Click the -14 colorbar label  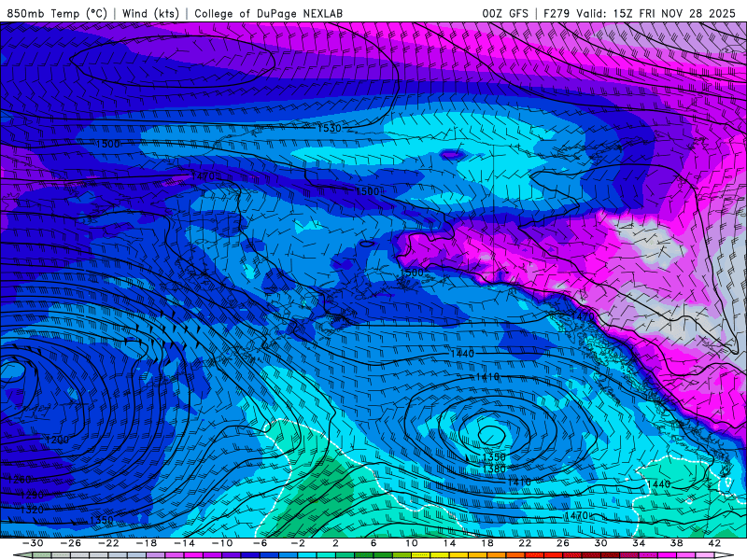pos(184,543)
